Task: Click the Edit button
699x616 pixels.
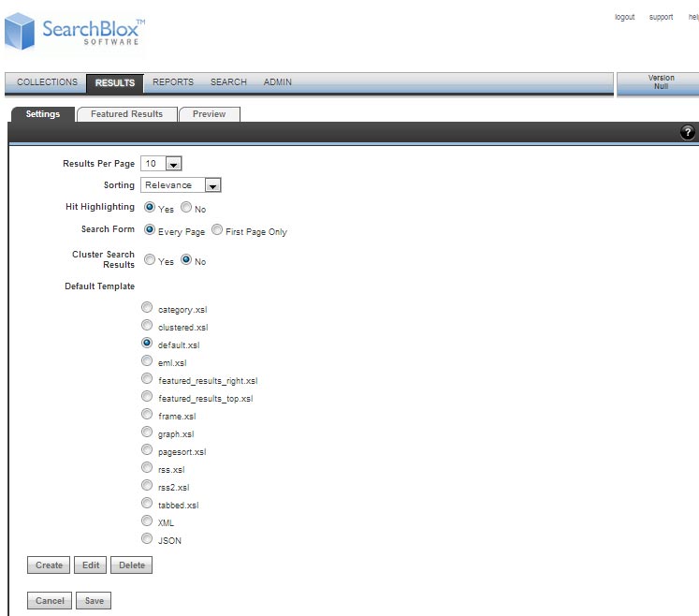Action: point(91,565)
